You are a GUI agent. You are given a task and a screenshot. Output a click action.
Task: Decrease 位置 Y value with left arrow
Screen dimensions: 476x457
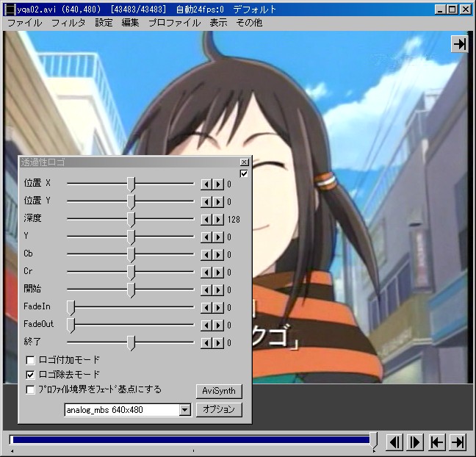[x=206, y=201]
